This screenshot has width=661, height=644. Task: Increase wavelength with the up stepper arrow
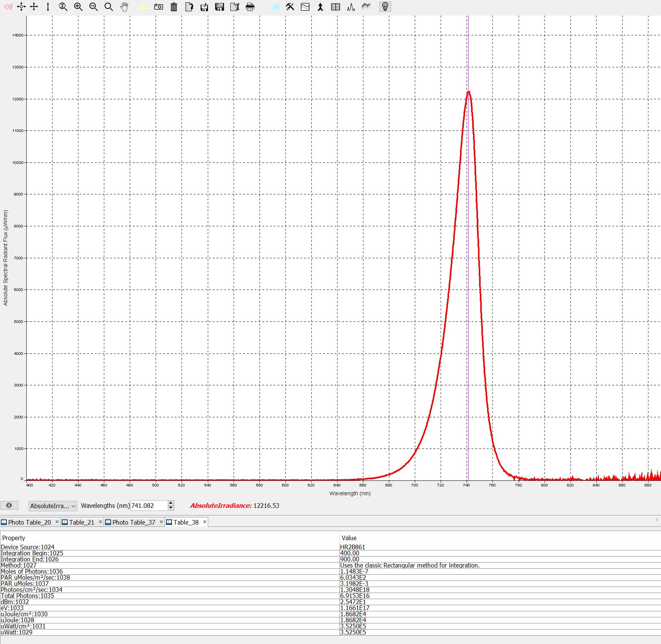[171, 503]
